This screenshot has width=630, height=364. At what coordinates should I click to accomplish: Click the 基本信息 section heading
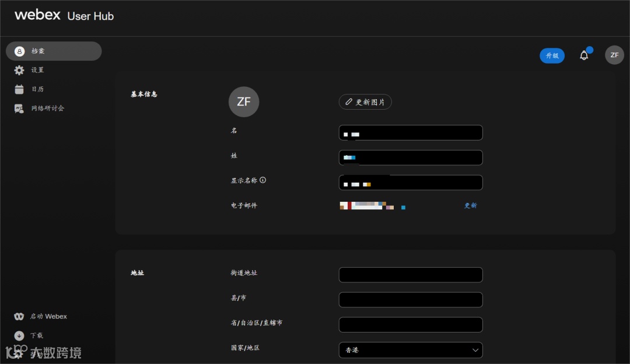pos(144,94)
